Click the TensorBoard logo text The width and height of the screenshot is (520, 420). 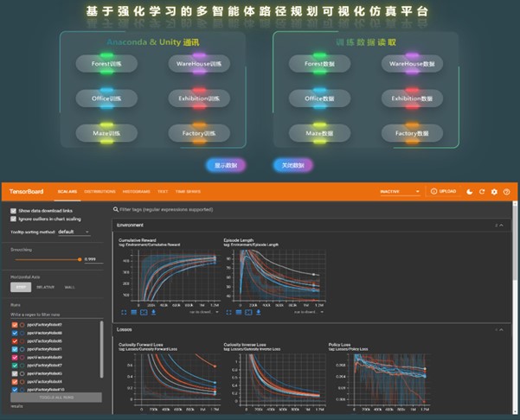[26, 192]
